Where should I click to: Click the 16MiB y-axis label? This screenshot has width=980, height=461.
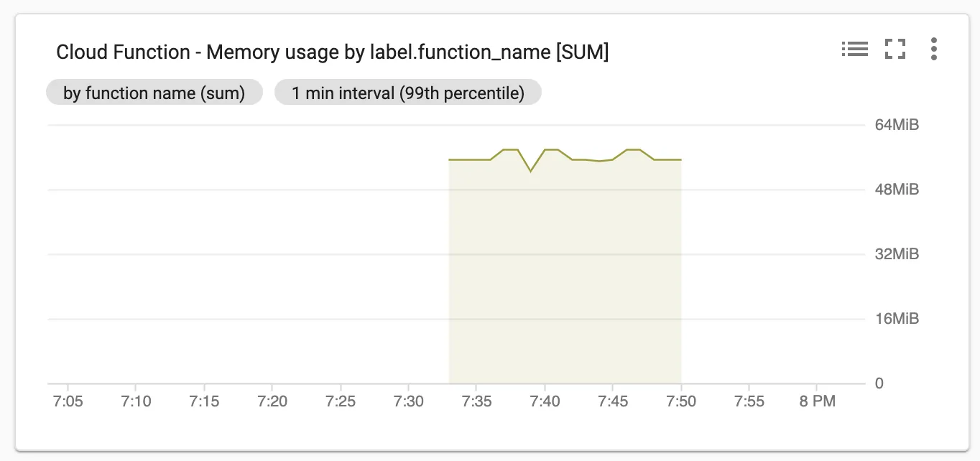(x=897, y=319)
